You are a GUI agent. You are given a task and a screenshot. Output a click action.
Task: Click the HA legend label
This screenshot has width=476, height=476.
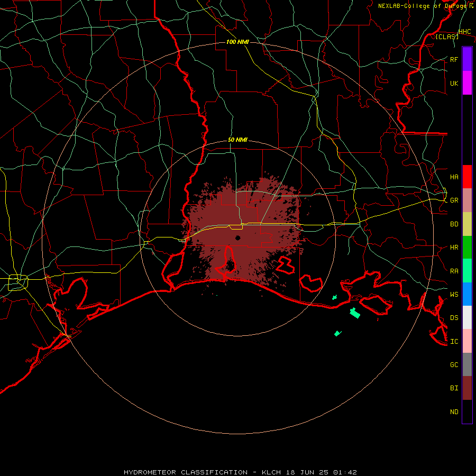(454, 177)
